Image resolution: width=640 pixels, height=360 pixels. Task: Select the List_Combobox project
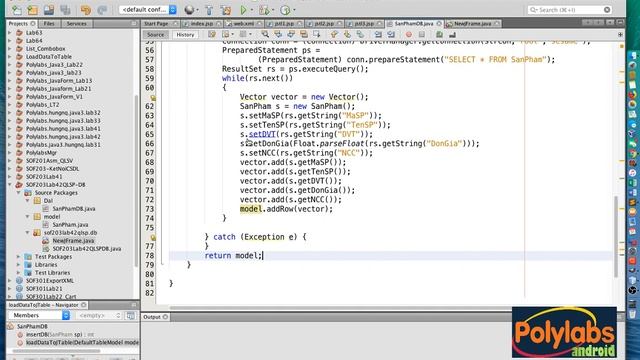45,49
